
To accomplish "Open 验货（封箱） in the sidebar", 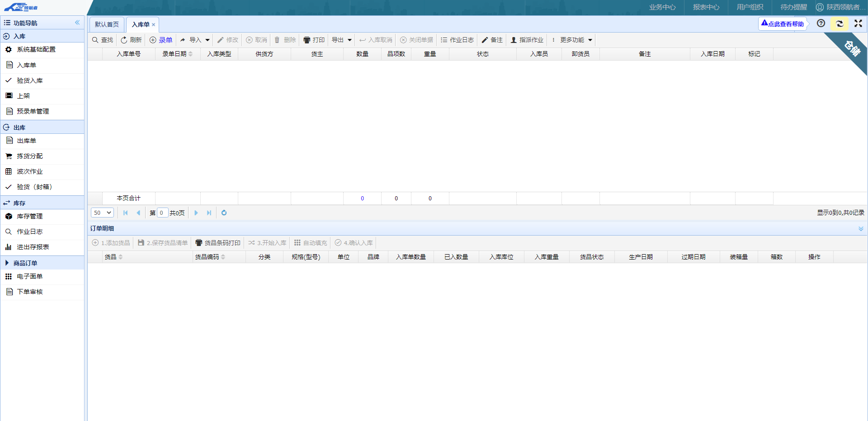I will pyautogui.click(x=42, y=187).
